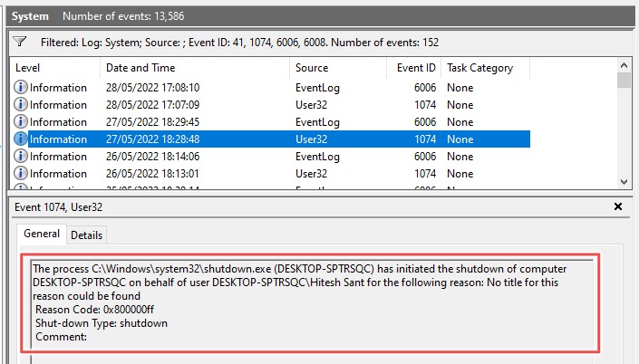Select the User32 source cell dated 28/05/2022
Viewport: 639px width, 364px height.
314,105
